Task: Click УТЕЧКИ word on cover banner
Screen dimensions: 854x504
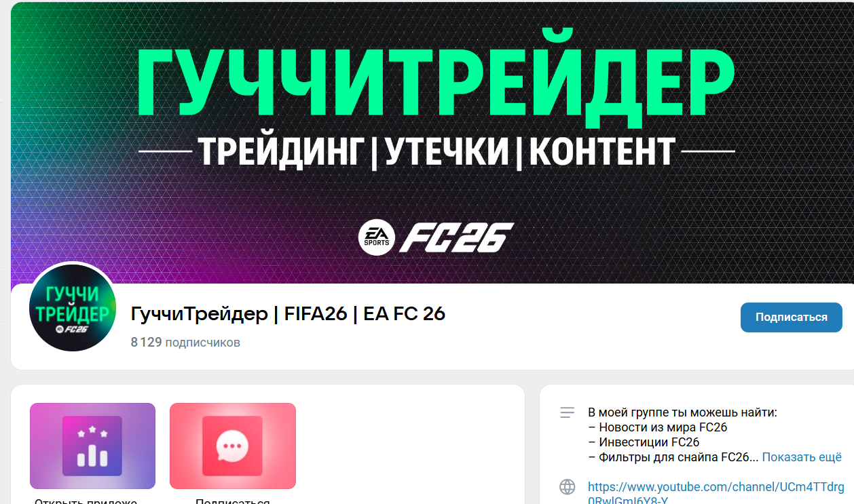Action: (x=447, y=151)
